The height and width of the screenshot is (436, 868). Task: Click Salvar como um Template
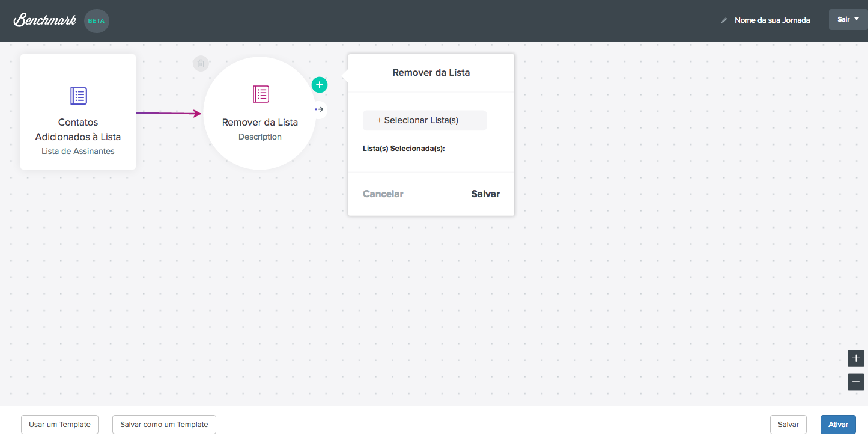click(x=164, y=425)
